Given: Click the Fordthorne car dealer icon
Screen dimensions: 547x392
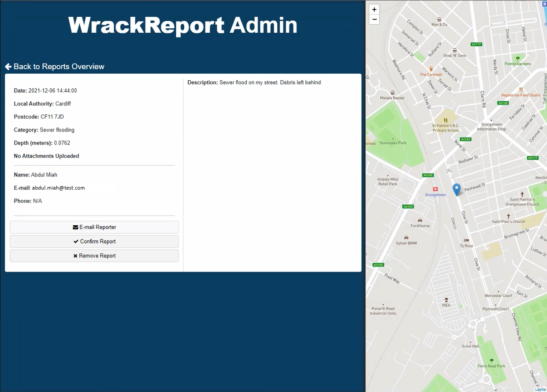Looking at the screenshot, I should pyautogui.click(x=420, y=220).
